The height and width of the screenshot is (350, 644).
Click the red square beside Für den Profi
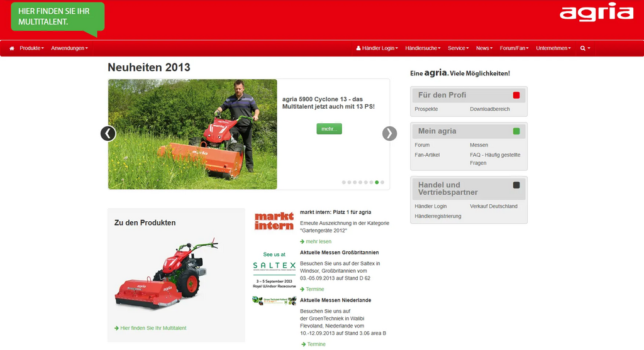516,96
